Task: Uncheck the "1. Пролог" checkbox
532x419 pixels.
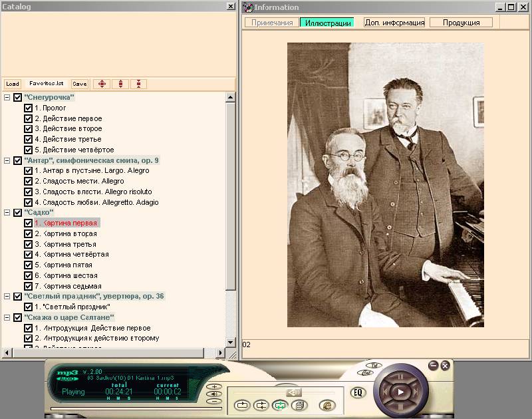Action: (x=28, y=108)
